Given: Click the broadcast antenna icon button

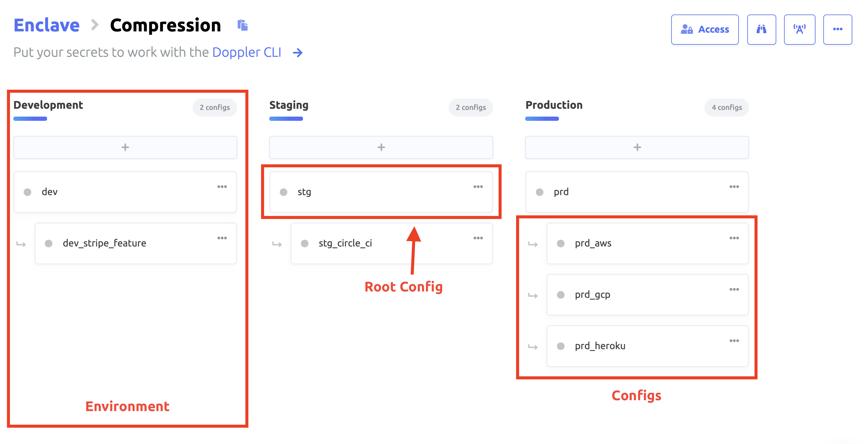Looking at the screenshot, I should click(x=799, y=29).
